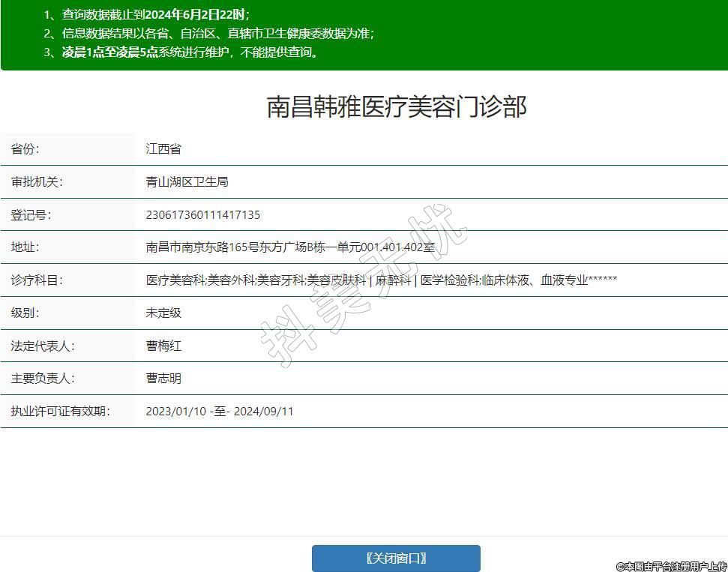Click the clinic title 南昌韩雅医疗美容门诊部

[x=397, y=107]
